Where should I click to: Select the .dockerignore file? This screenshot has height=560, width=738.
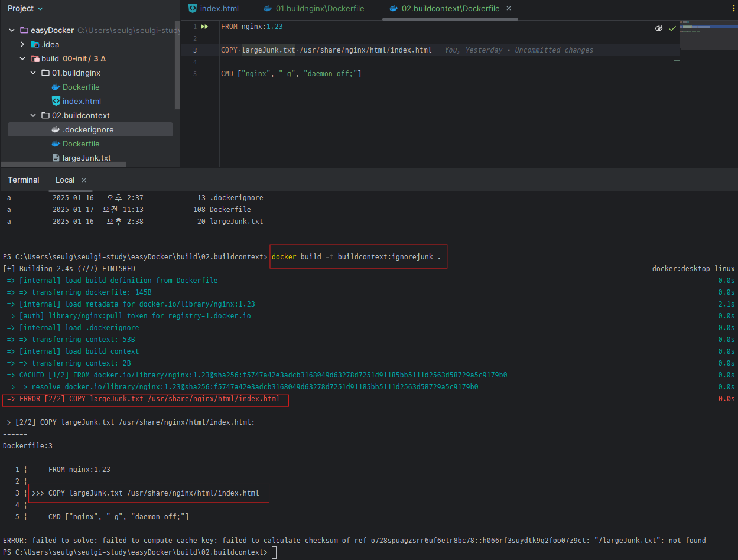click(x=90, y=129)
